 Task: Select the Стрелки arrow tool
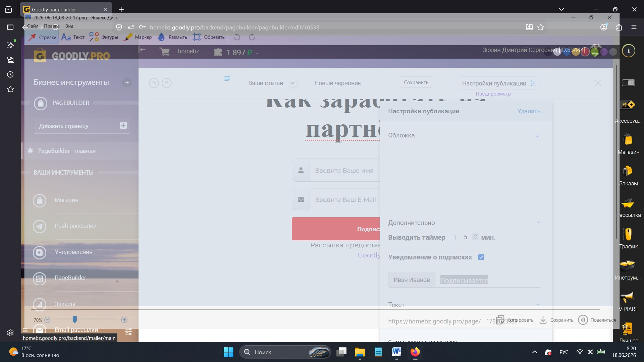click(x=42, y=37)
